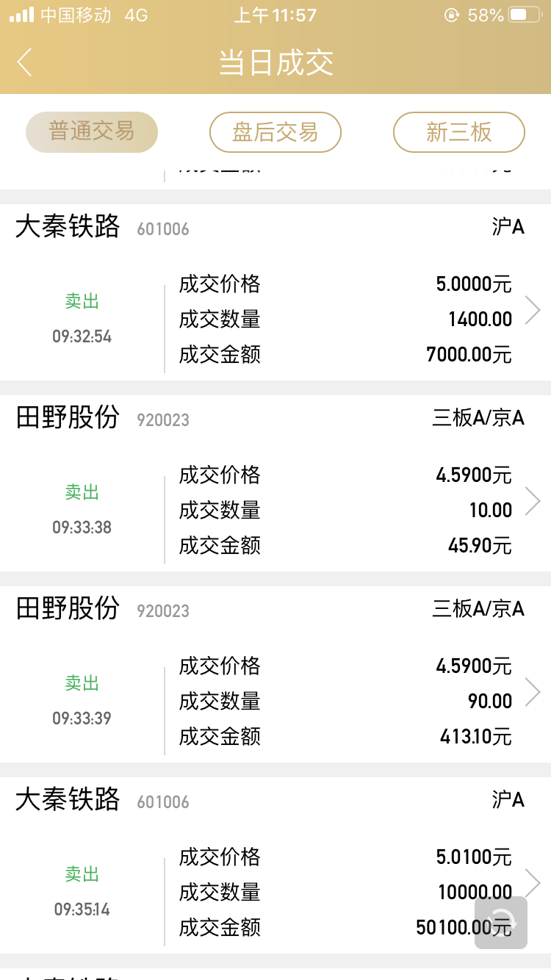Tap the 7000.00元 成交金额 value
Screen dimensions: 551x980
click(x=469, y=355)
